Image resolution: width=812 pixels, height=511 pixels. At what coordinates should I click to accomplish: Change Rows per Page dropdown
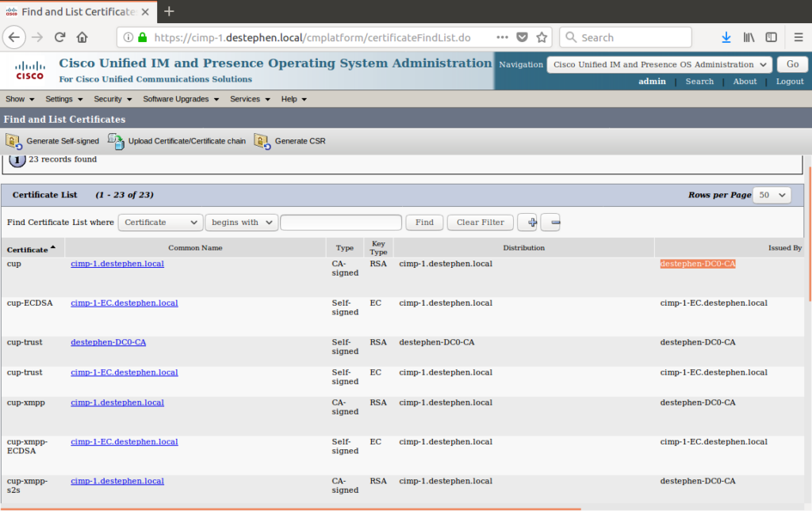(772, 195)
